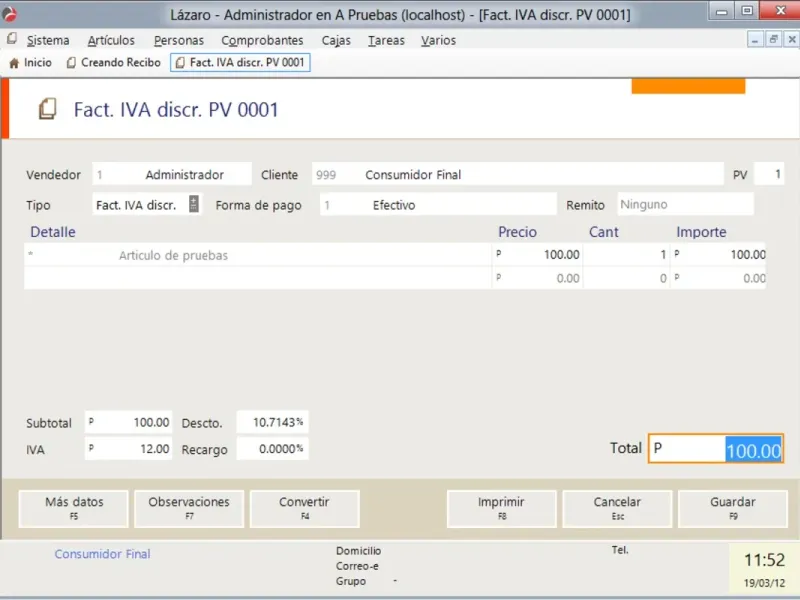Click the Precio column header
This screenshot has height=600, width=800.
coord(517,232)
